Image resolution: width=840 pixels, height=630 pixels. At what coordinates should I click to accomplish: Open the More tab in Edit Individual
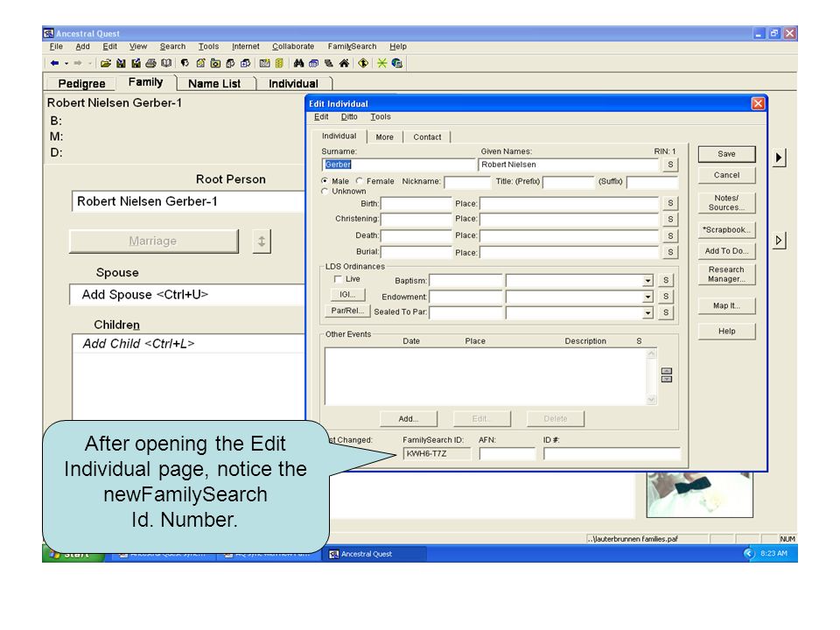[385, 137]
